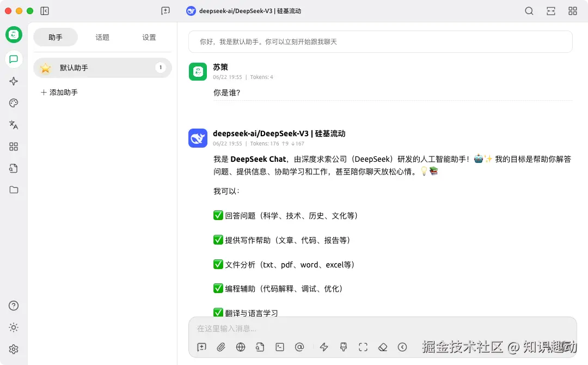The image size is (588, 365).
Task: Click the Tokens: 4 statistic
Action: [262, 77]
